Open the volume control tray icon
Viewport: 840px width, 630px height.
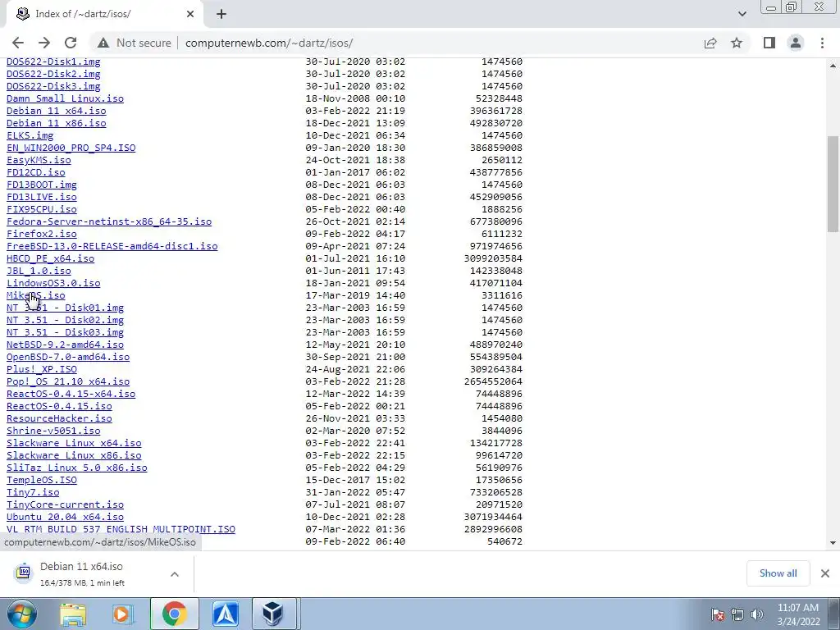(757, 614)
